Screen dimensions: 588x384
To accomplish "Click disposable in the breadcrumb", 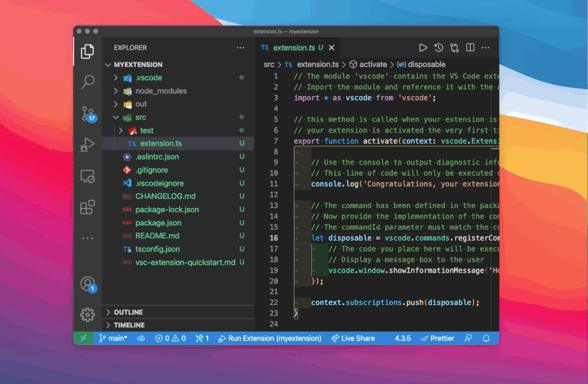I will [x=421, y=64].
